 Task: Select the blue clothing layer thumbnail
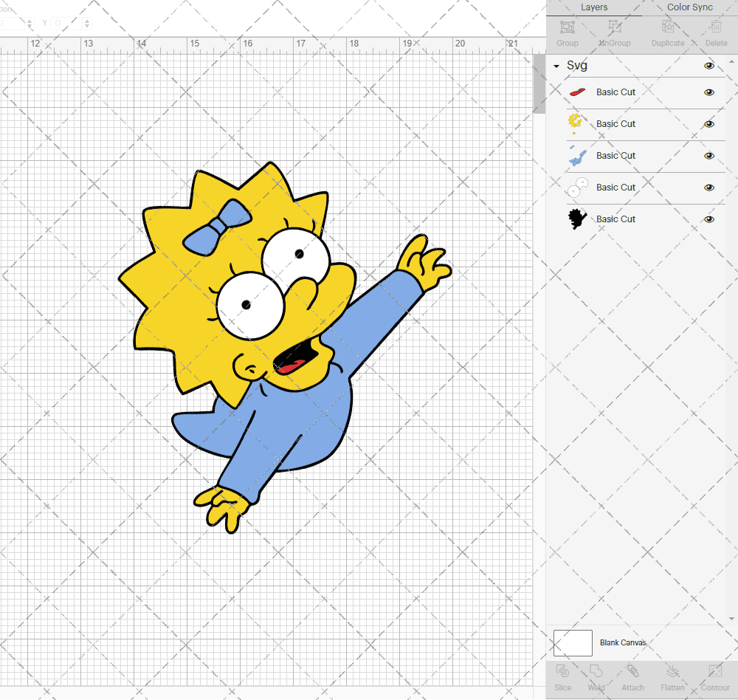click(578, 156)
